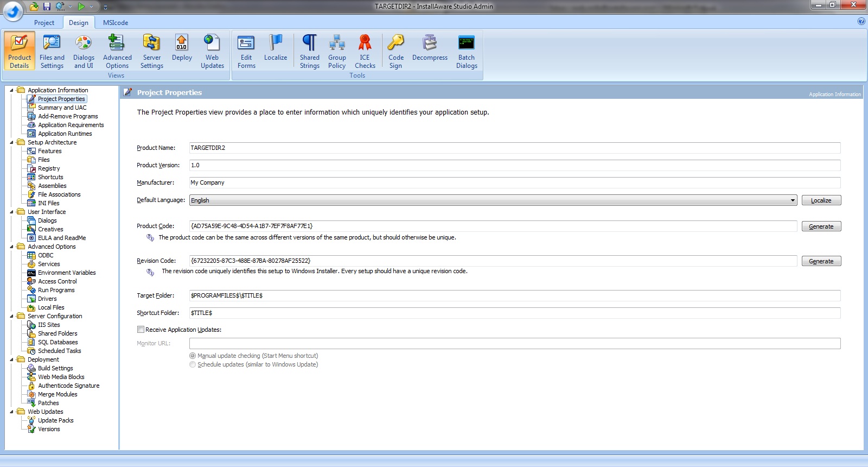Select the Design ribbon tab

click(79, 23)
